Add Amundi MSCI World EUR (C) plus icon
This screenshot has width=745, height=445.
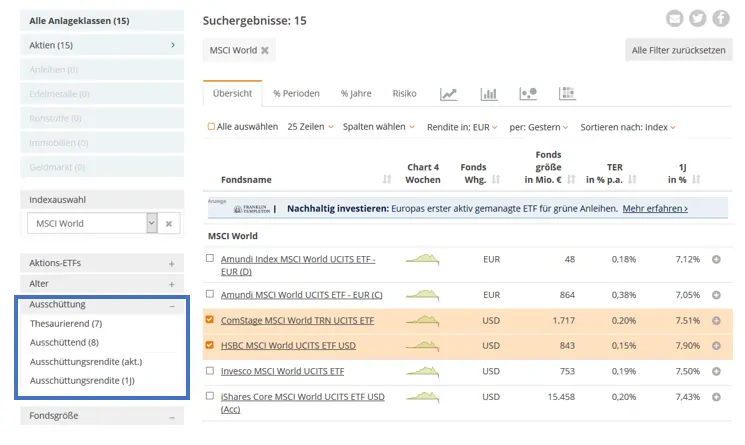(x=716, y=295)
